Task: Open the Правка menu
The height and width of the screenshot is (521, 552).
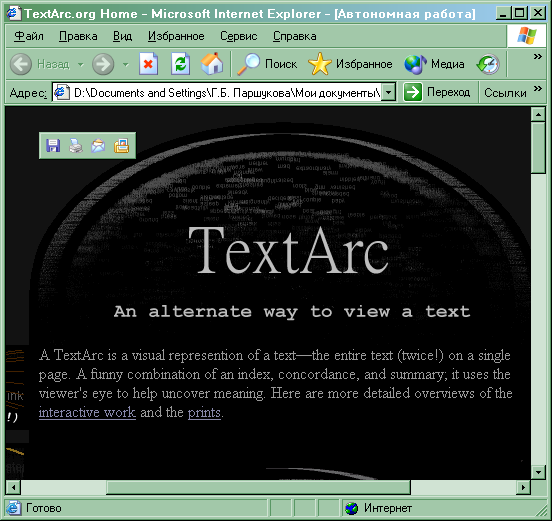Action: click(x=78, y=36)
